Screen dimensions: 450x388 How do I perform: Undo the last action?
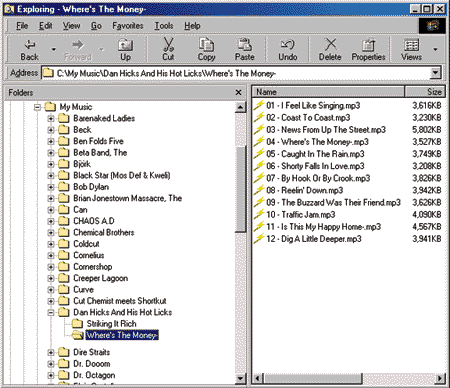(x=288, y=49)
